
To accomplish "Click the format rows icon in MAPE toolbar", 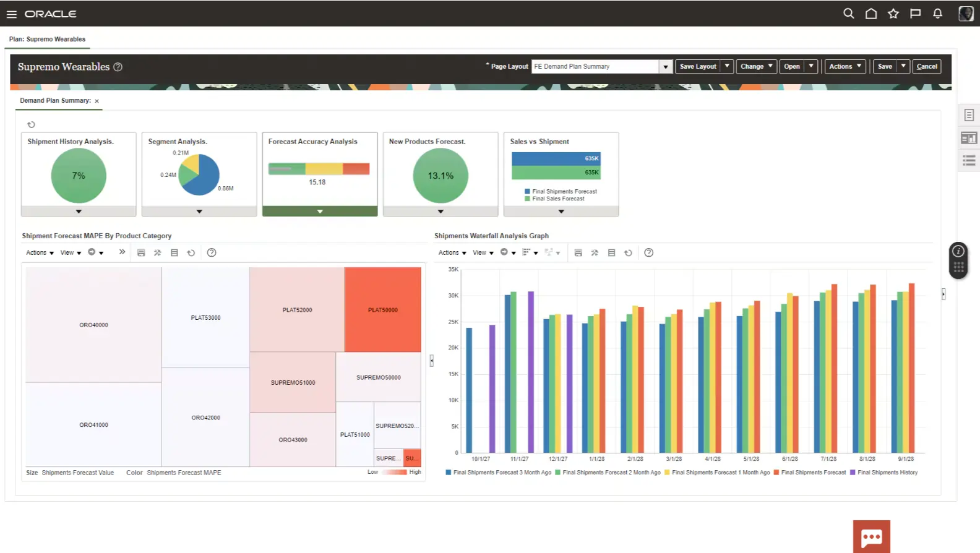I will click(174, 252).
